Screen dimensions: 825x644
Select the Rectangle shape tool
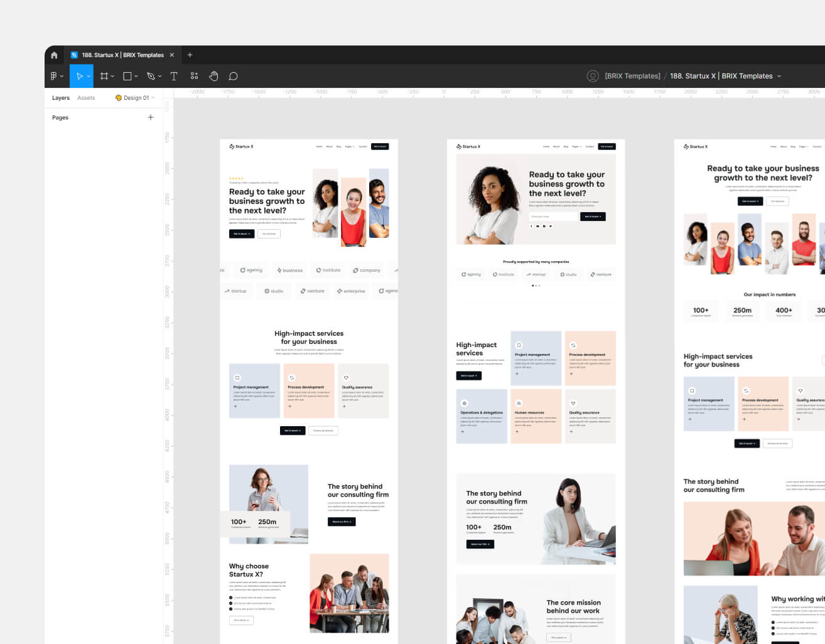[127, 76]
